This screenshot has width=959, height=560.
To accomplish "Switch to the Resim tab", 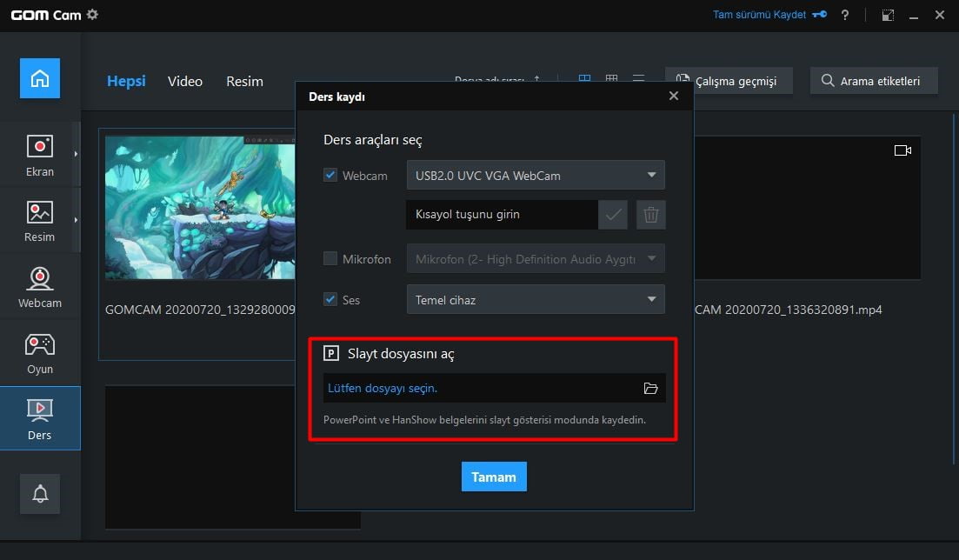I will point(244,81).
